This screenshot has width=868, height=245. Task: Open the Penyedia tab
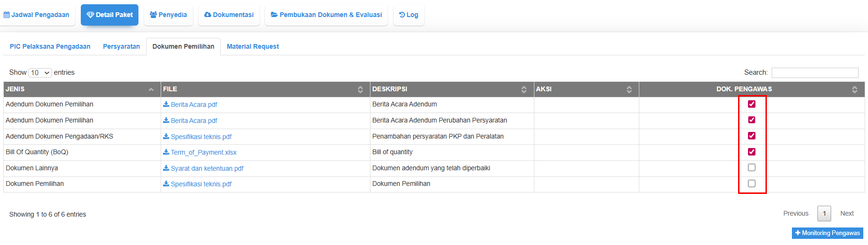point(169,15)
